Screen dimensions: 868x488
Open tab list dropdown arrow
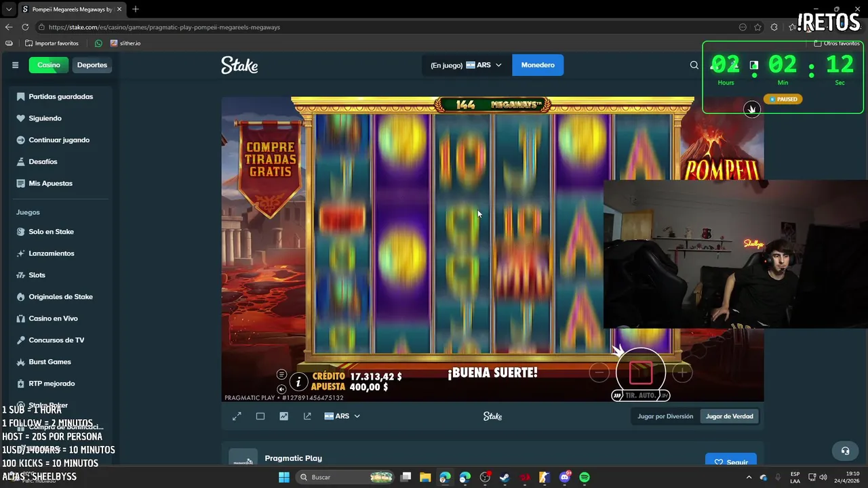click(x=9, y=9)
